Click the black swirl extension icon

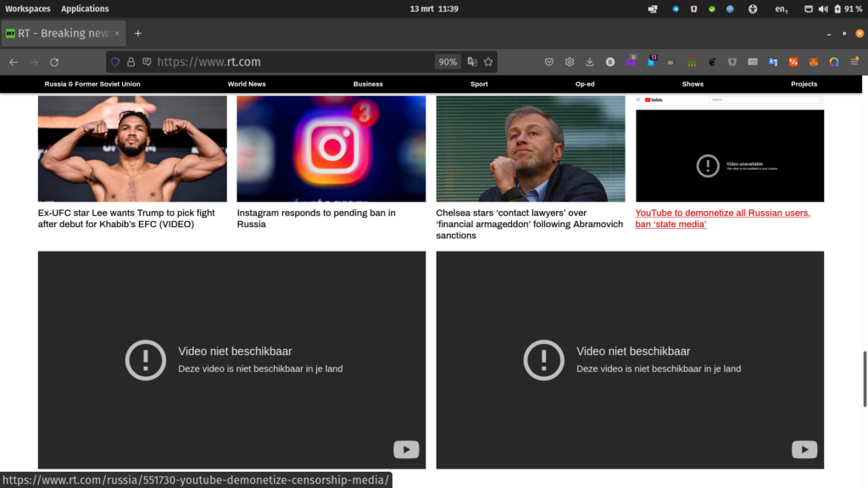pos(712,62)
